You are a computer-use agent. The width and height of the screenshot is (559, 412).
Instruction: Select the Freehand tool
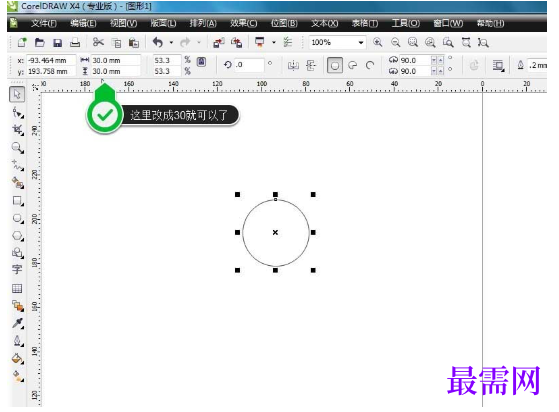(x=17, y=165)
